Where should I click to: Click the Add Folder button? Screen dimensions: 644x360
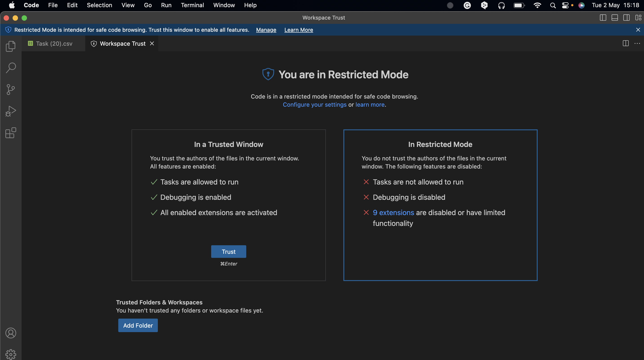pos(138,325)
